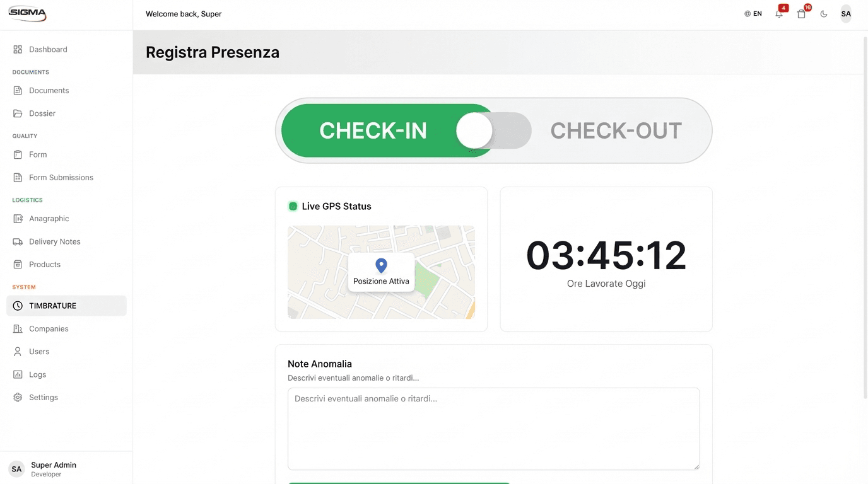Click the SIGMA logo
This screenshot has width=868, height=484.
coord(28,13)
